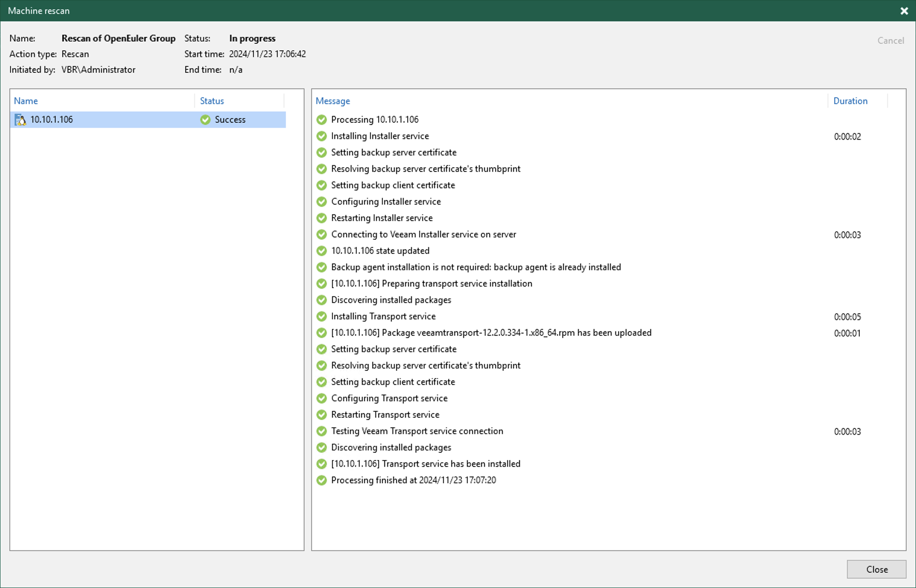Select 'Installing Transport service' log entry
The image size is (916, 588).
(x=383, y=316)
